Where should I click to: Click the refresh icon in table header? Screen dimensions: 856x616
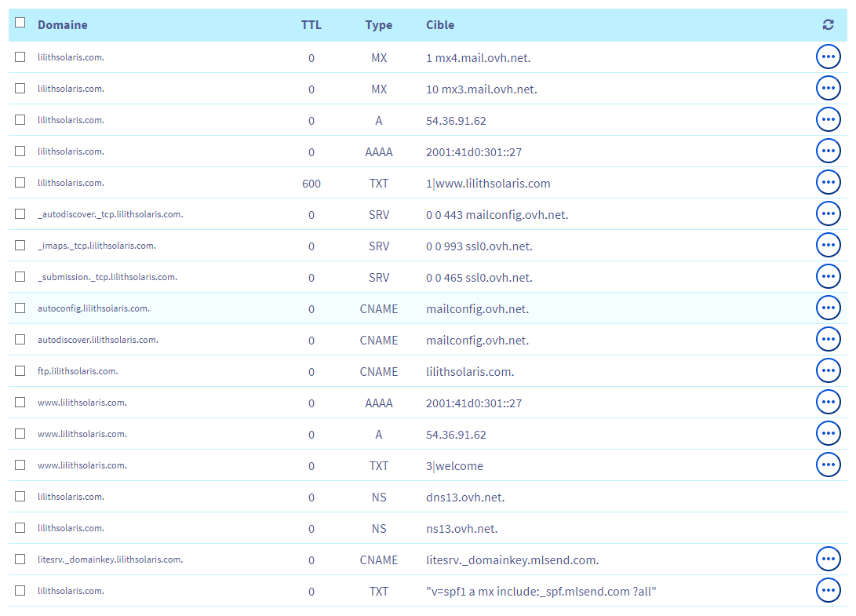click(828, 25)
